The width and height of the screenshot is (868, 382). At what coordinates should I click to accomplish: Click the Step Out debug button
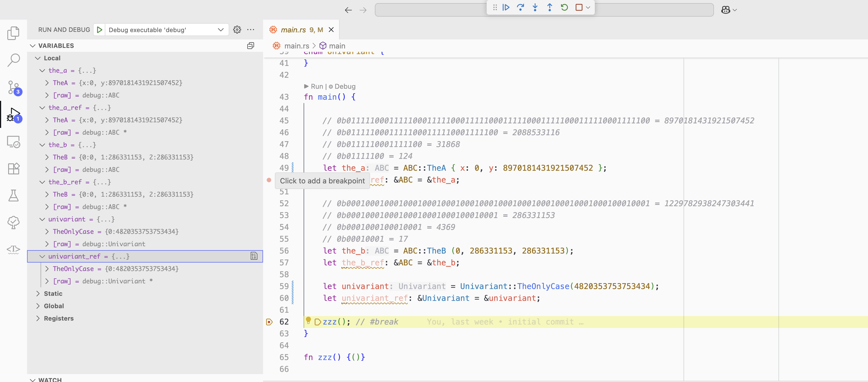(x=549, y=7)
